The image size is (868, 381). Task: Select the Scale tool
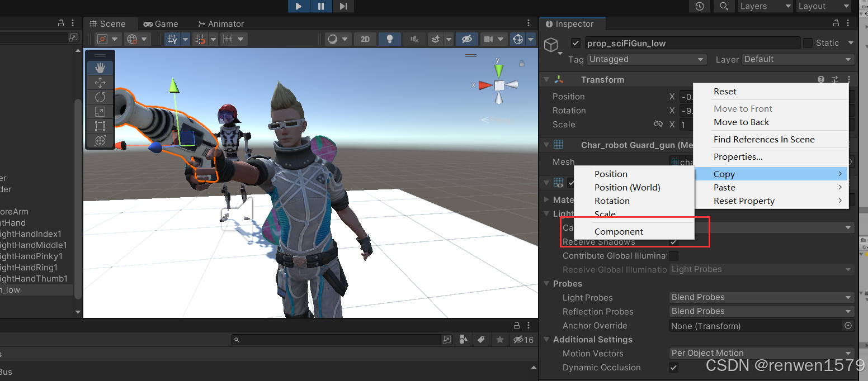(100, 112)
